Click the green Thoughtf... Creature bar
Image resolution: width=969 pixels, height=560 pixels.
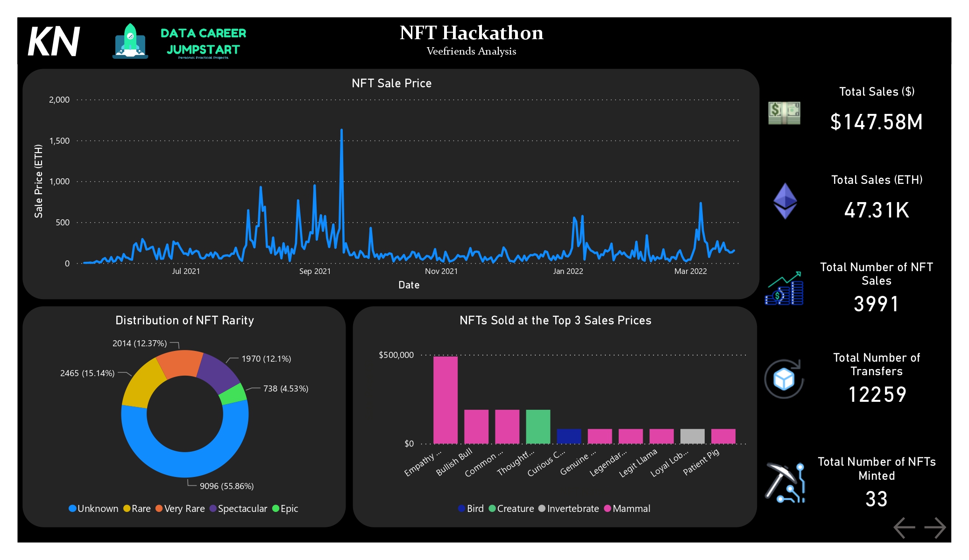pos(538,427)
